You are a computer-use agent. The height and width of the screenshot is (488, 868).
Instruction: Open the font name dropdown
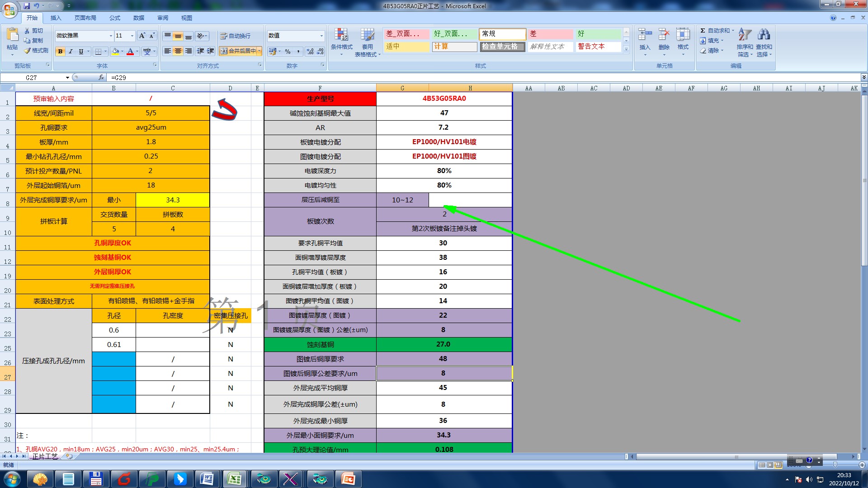[x=111, y=36]
